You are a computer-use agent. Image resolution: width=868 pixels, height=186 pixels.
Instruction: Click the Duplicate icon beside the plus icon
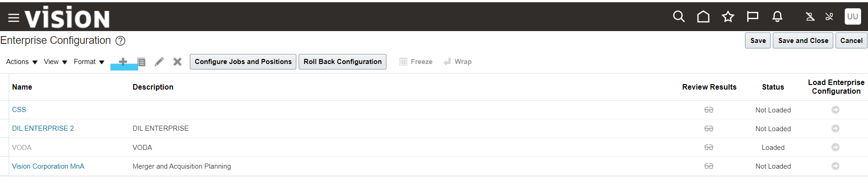tap(142, 62)
